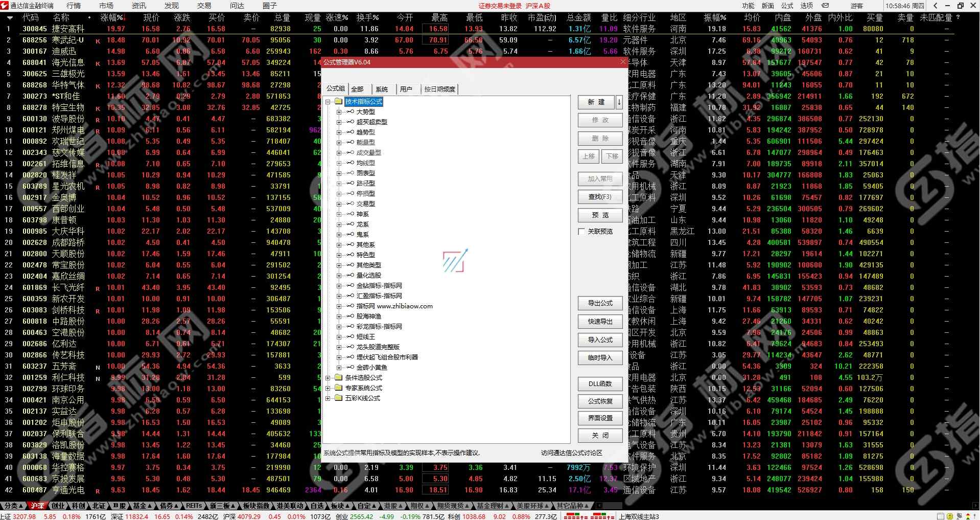The image size is (980, 520).
Task: Select stock row 捷安高科 in the list
Action: 68,29
